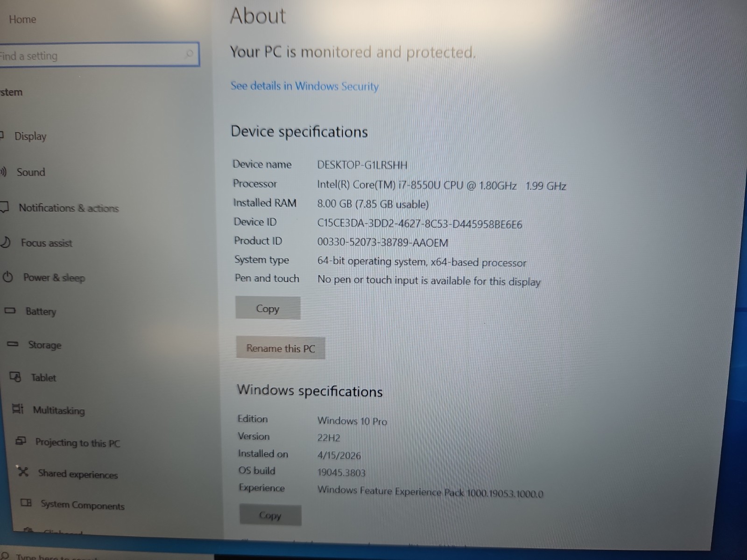Click the search magnifier icon in settings
This screenshot has height=560, width=747.
point(190,54)
